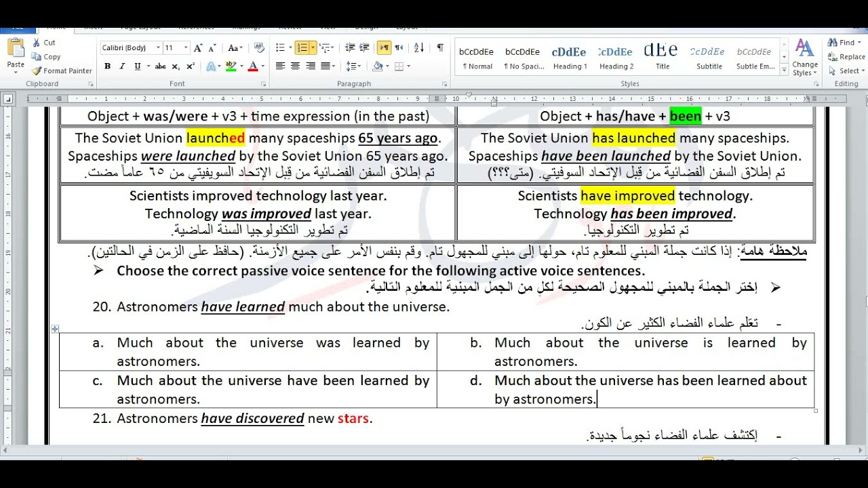Screen dimensions: 868x488
Task: Center the text
Action: [x=295, y=66]
